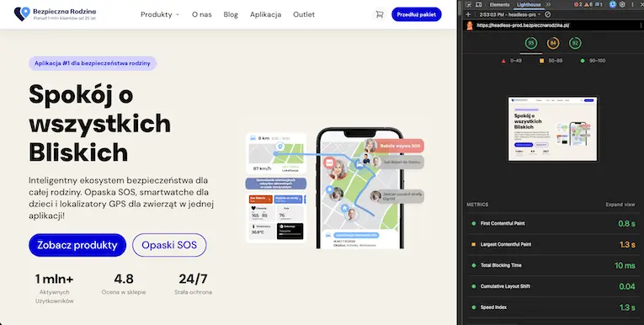Click the Bezpieczna Rodzina heart logo
The image size is (644, 325).
pos(22,13)
